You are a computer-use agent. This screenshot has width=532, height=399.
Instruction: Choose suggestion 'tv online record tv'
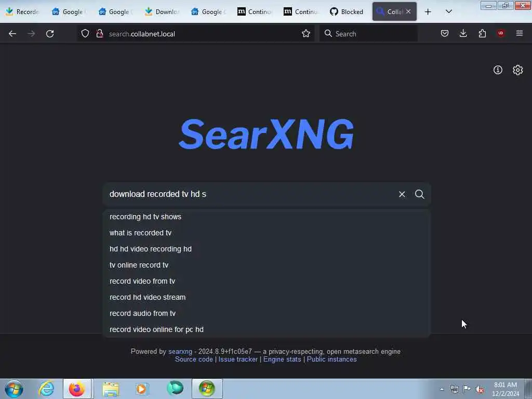267,265
